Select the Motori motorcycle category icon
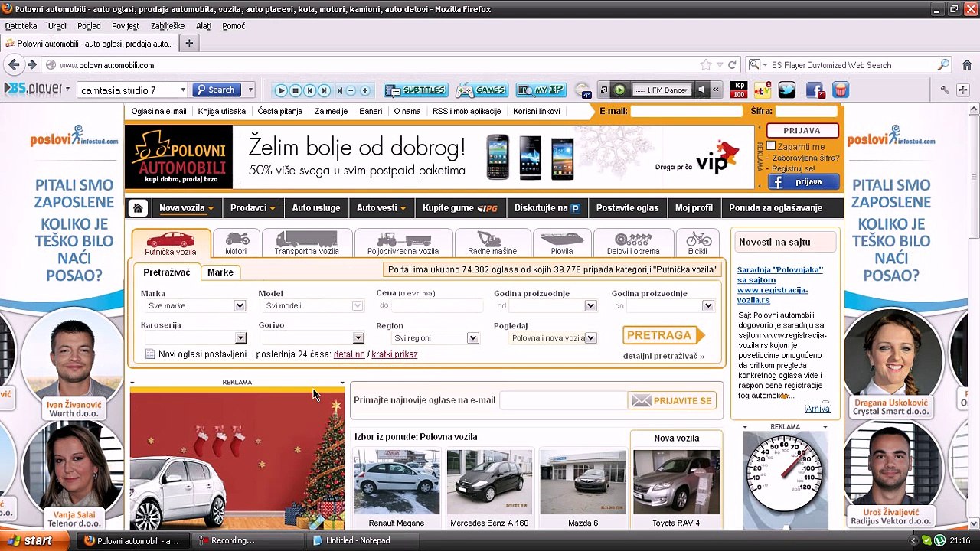Screen dimensions: 980x551 (x=236, y=243)
